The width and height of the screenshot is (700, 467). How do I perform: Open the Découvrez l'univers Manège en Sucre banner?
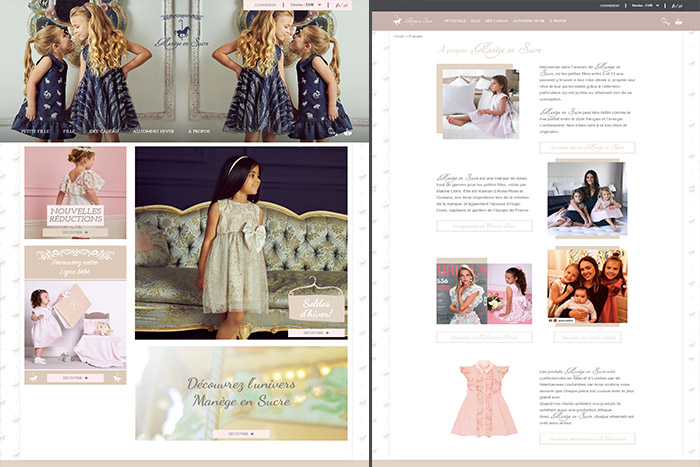(x=241, y=393)
